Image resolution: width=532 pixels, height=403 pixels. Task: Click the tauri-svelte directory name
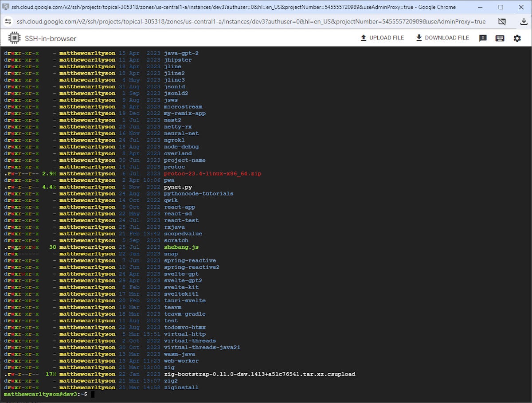[185, 301]
